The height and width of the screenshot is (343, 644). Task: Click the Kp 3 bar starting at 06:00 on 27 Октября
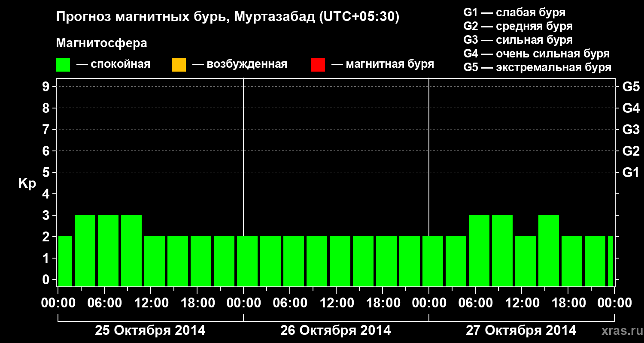479,250
